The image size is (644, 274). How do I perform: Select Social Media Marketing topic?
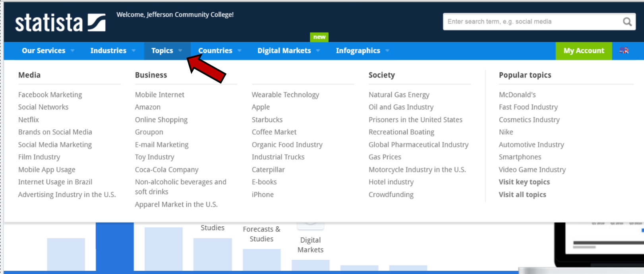pyautogui.click(x=55, y=144)
